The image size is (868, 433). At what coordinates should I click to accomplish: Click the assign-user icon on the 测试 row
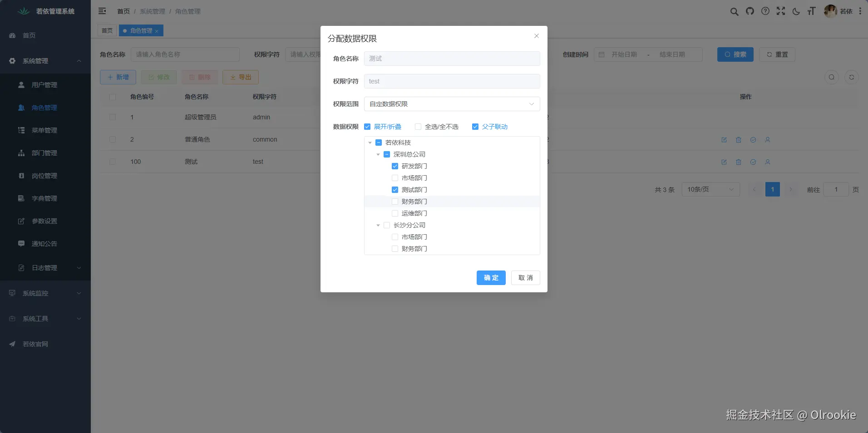(x=768, y=162)
